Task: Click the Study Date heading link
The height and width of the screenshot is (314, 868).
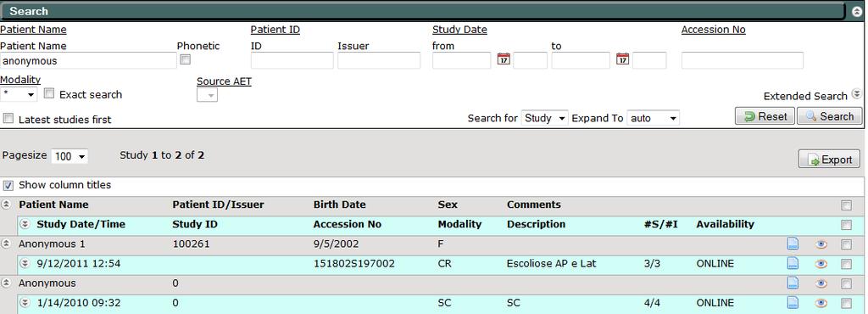Action: [459, 30]
